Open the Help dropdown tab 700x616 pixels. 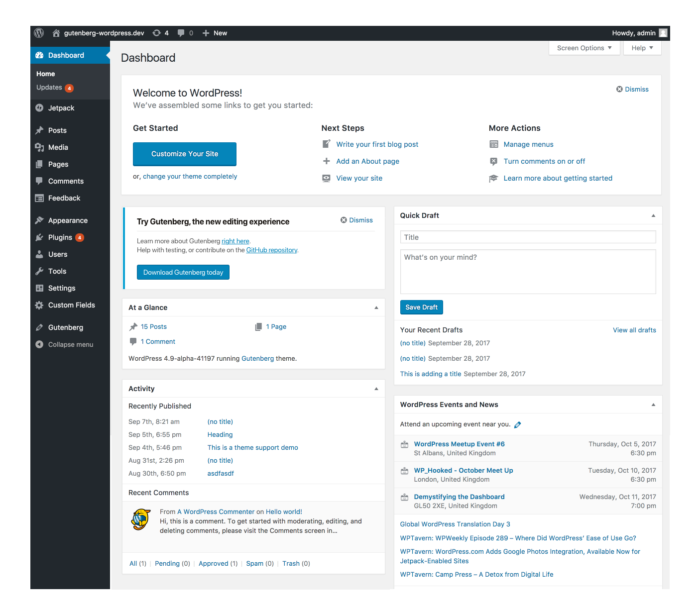(642, 48)
